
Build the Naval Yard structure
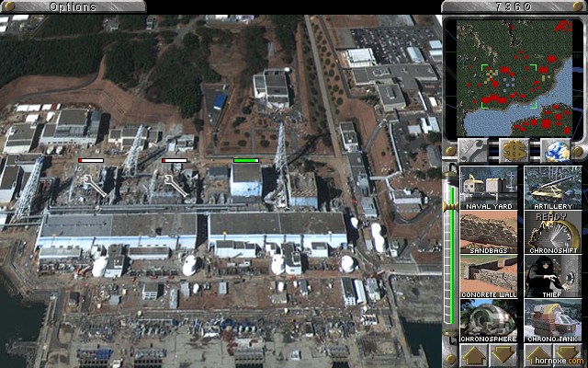[x=489, y=188]
